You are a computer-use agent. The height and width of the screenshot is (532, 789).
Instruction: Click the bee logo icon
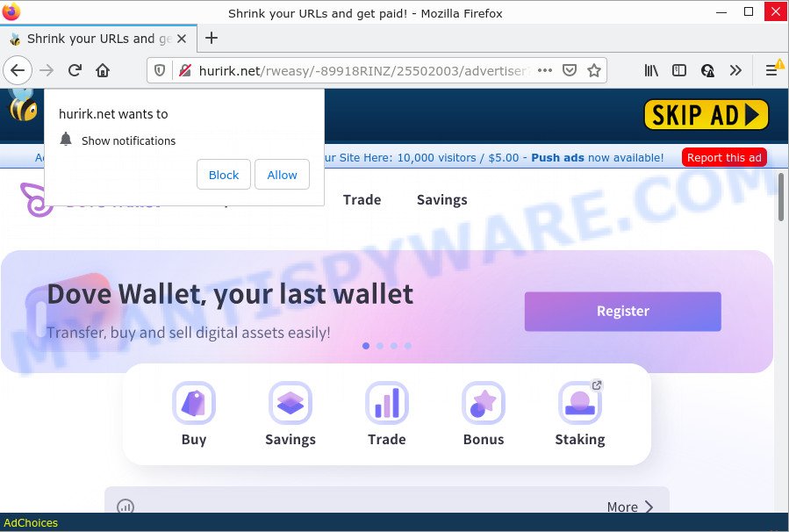[22, 104]
